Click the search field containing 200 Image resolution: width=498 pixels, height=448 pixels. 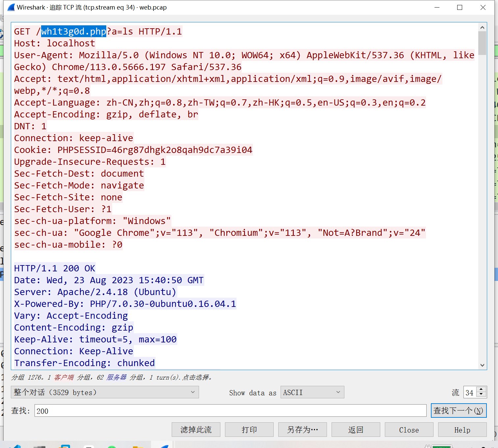pyautogui.click(x=231, y=411)
